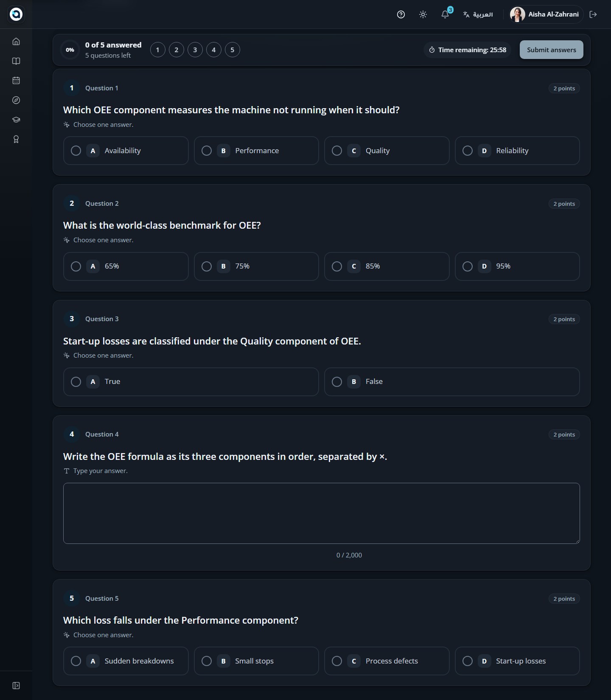Click the Time remaining timer
611x700 pixels.
click(468, 50)
